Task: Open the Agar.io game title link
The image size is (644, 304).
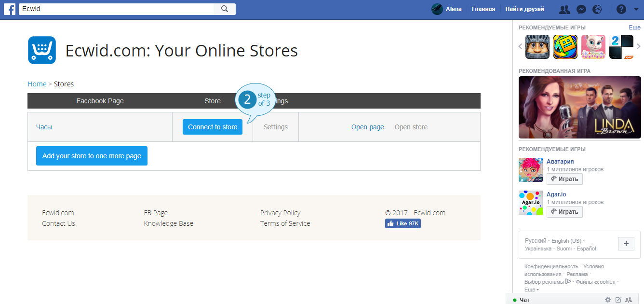Action: pos(556,194)
